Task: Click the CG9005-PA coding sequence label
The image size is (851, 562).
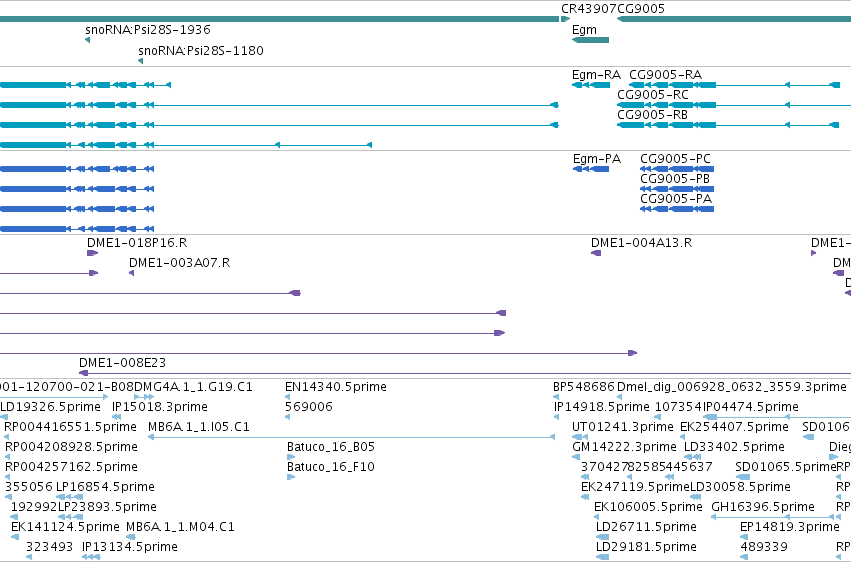Action: tap(676, 199)
